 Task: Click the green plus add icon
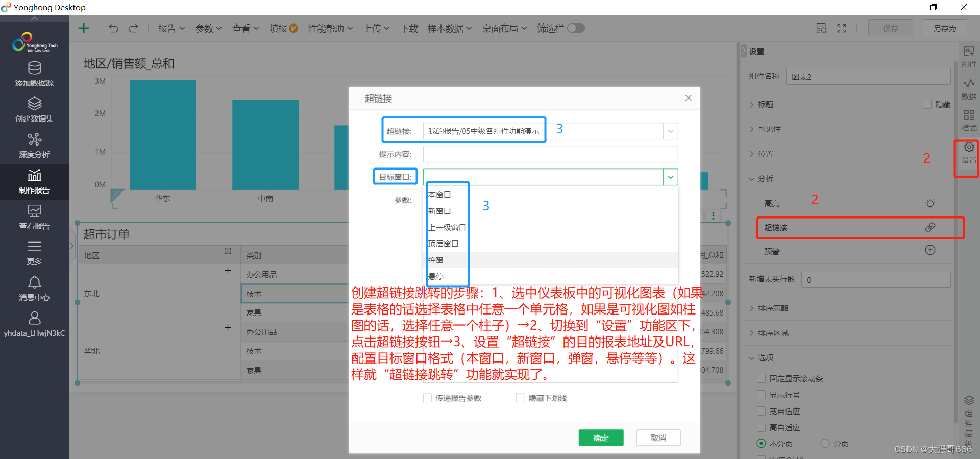tap(84, 28)
